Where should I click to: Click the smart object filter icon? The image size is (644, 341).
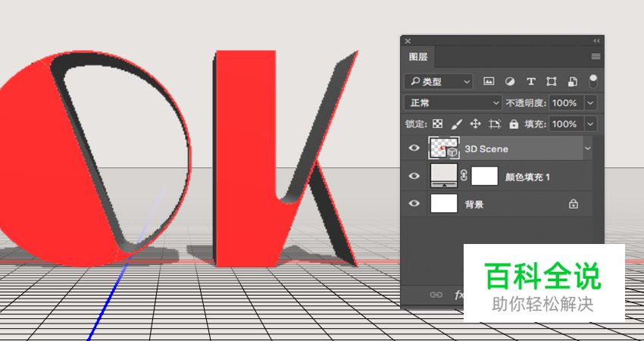(573, 81)
